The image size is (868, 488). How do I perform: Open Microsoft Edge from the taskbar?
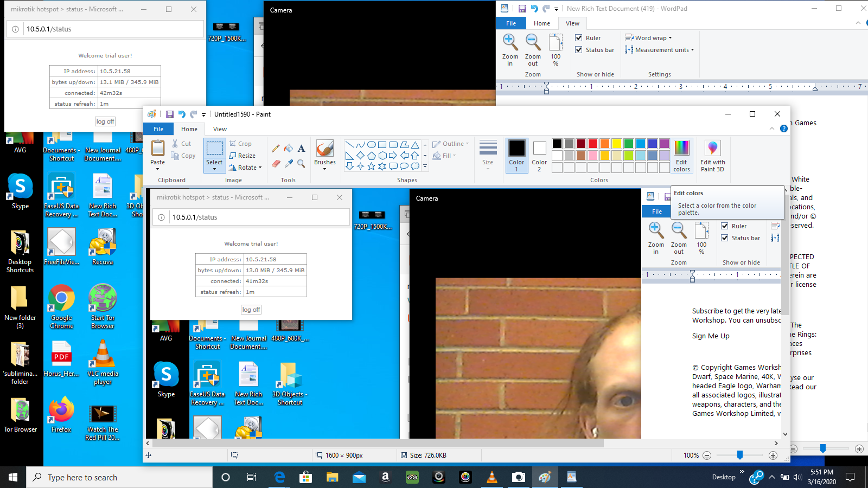[x=279, y=477]
